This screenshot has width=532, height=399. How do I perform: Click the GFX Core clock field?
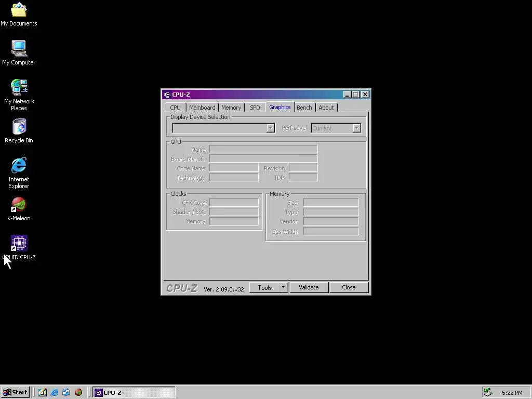pos(234,203)
